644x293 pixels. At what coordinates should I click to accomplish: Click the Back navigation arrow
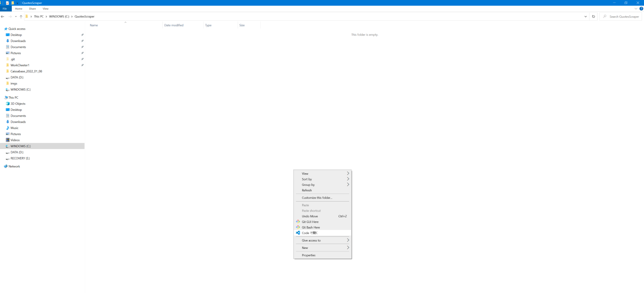click(x=3, y=17)
